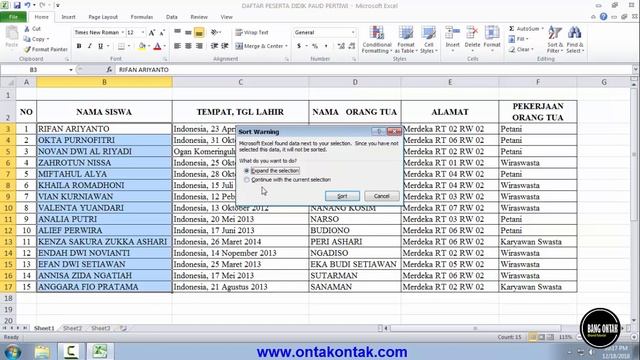
Task: Apply percent style
Action: 315,46
